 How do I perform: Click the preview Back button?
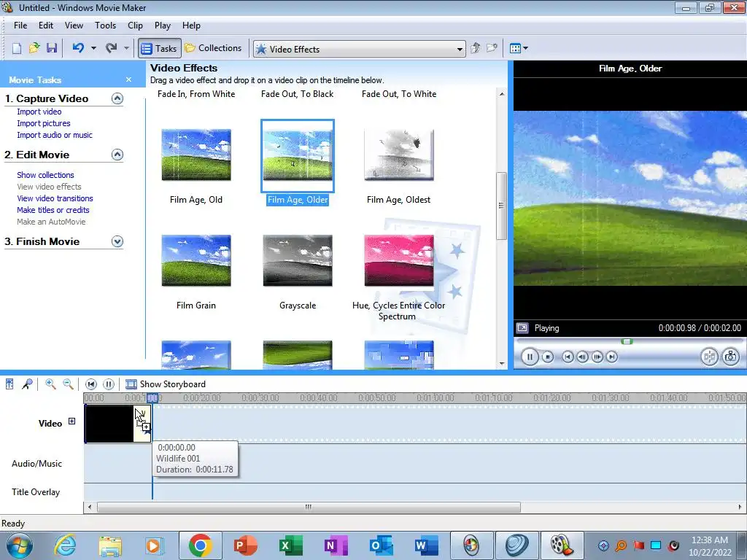click(568, 357)
